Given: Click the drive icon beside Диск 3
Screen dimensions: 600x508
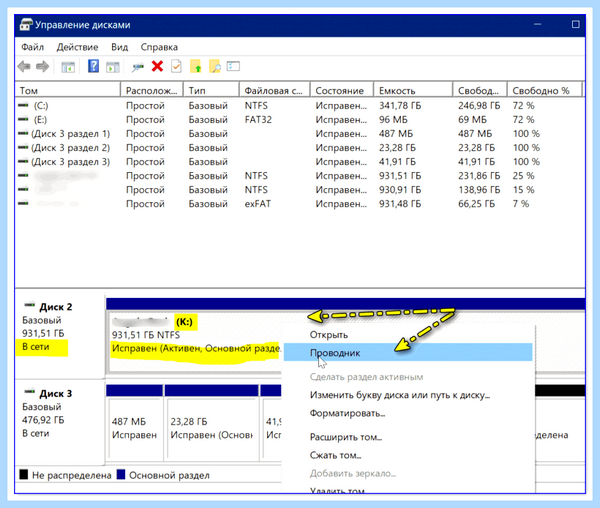Looking at the screenshot, I should (29, 392).
